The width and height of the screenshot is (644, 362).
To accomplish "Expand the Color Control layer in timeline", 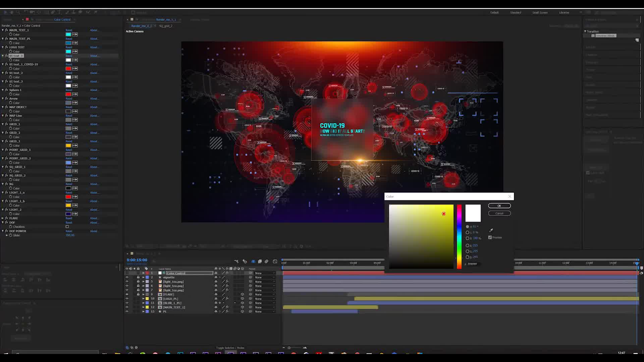I will [143, 273].
